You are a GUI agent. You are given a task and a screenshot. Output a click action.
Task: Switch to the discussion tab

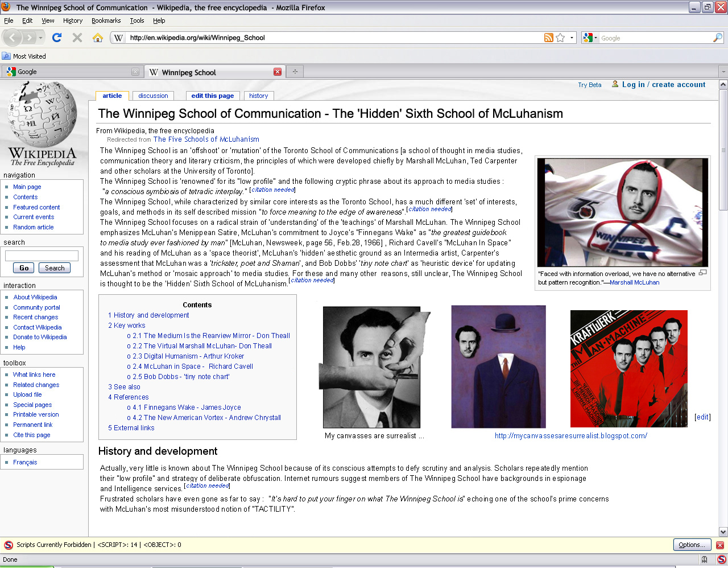click(x=153, y=96)
